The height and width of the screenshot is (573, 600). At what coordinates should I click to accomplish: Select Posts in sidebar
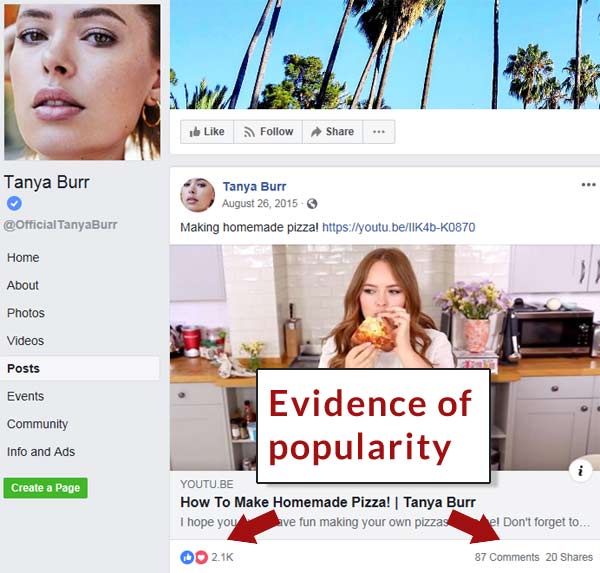(x=80, y=369)
